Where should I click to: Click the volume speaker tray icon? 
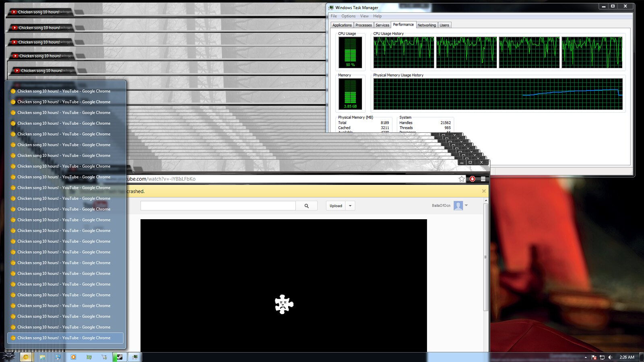click(x=610, y=357)
